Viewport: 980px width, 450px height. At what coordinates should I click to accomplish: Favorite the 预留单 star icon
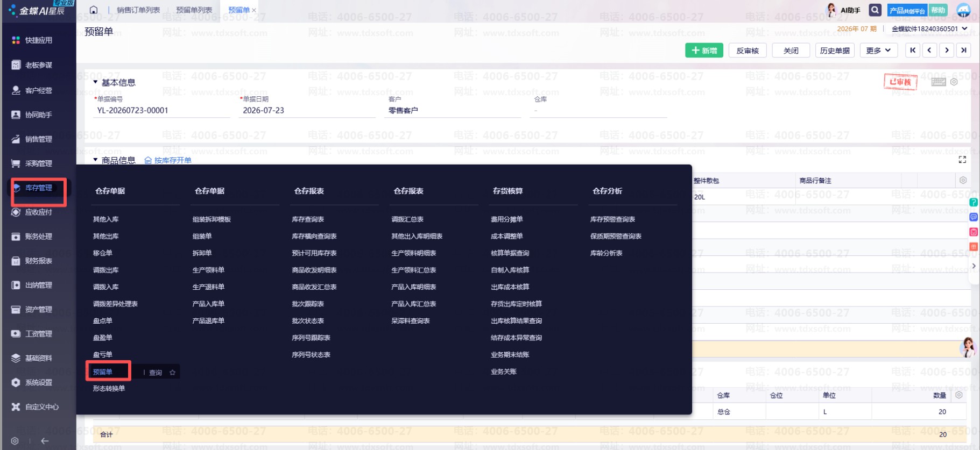coord(172,373)
